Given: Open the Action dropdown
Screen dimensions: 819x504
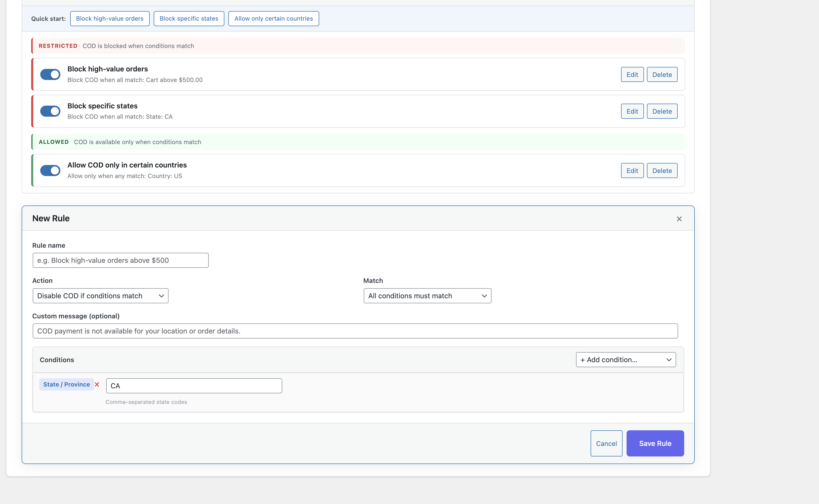Looking at the screenshot, I should click(x=100, y=296).
